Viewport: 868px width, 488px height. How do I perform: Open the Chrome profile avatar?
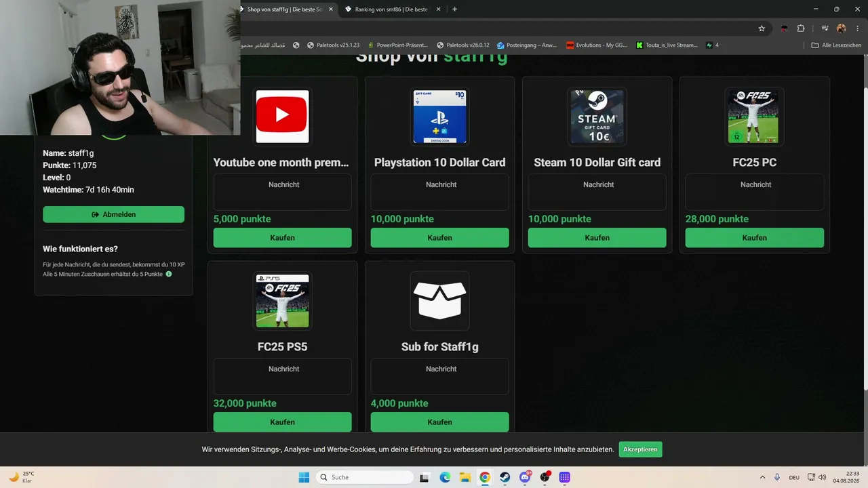tap(842, 28)
